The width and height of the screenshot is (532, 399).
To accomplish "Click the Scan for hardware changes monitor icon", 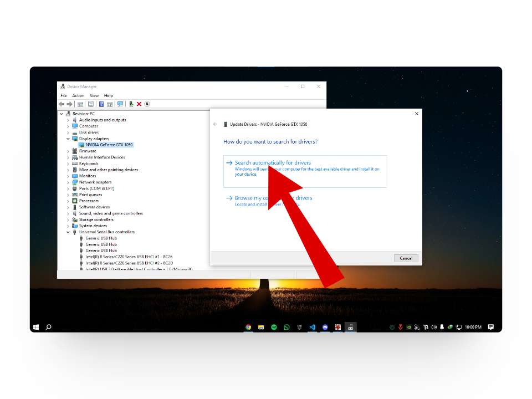I will pyautogui.click(x=120, y=104).
